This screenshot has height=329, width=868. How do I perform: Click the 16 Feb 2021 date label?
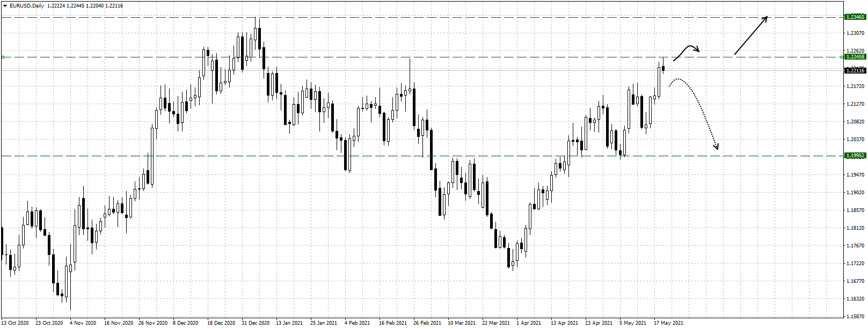pos(393,323)
